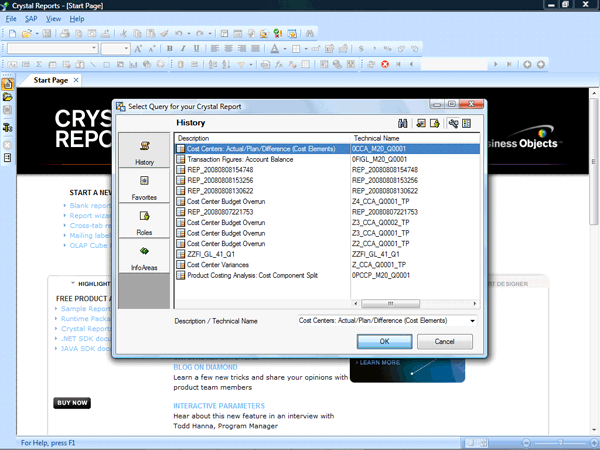
Task: Show the InfoAreas panel
Action: (144, 256)
